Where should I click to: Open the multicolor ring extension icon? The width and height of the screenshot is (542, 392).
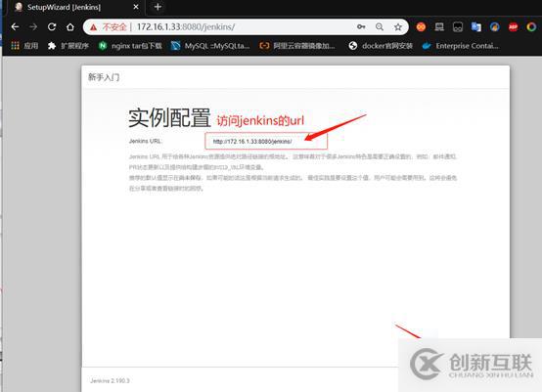(531, 27)
